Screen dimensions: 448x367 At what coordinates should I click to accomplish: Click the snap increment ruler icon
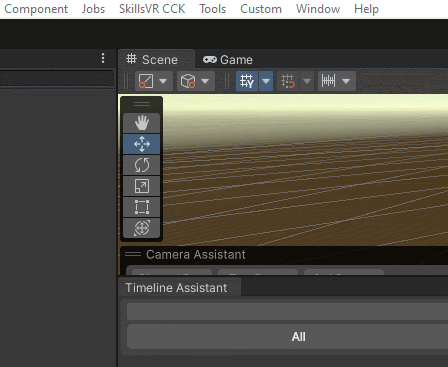pos(328,81)
